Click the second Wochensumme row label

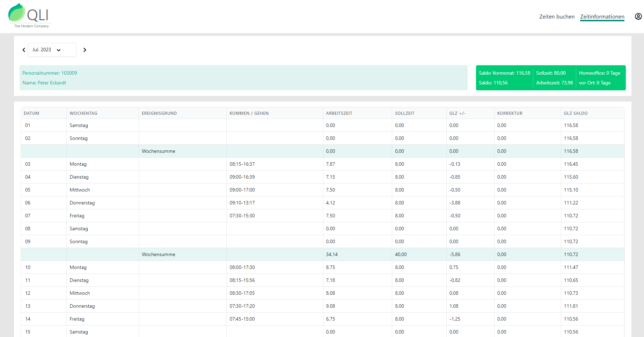[158, 254]
